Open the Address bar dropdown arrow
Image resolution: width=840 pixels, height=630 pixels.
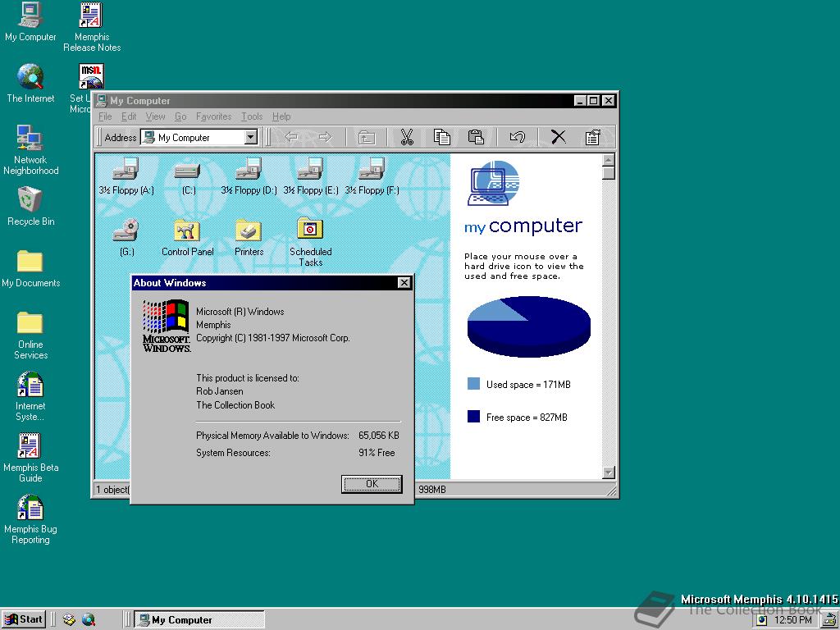coord(251,137)
